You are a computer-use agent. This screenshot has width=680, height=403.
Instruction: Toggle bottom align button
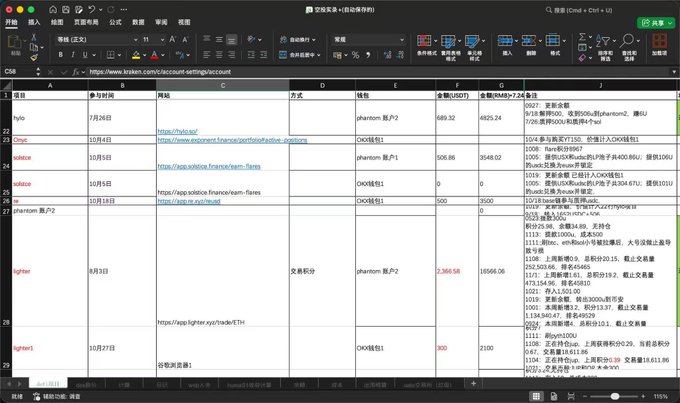click(232, 39)
